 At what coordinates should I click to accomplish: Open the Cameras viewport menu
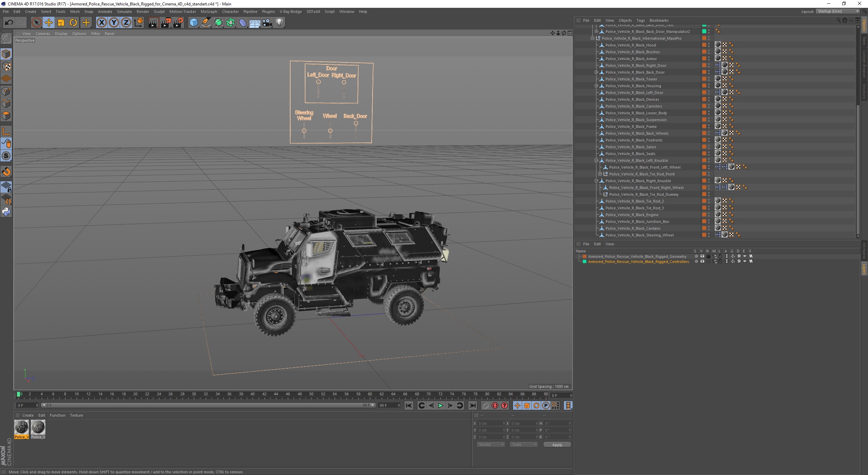43,34
